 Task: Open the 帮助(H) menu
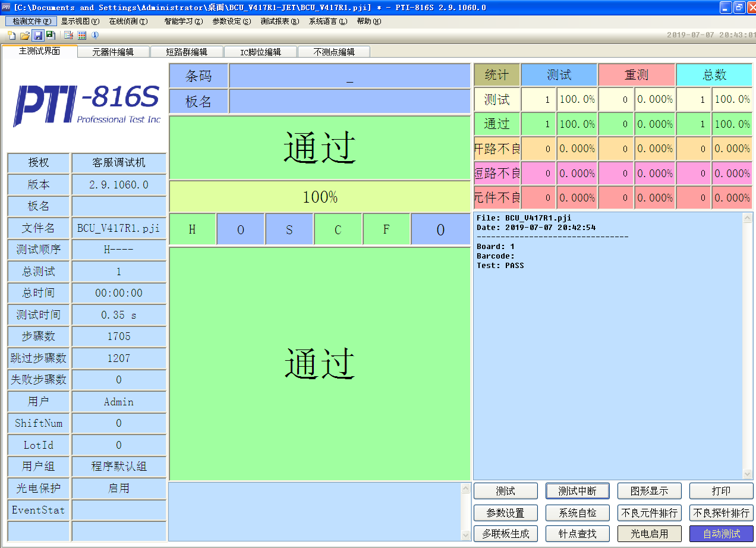tap(369, 21)
